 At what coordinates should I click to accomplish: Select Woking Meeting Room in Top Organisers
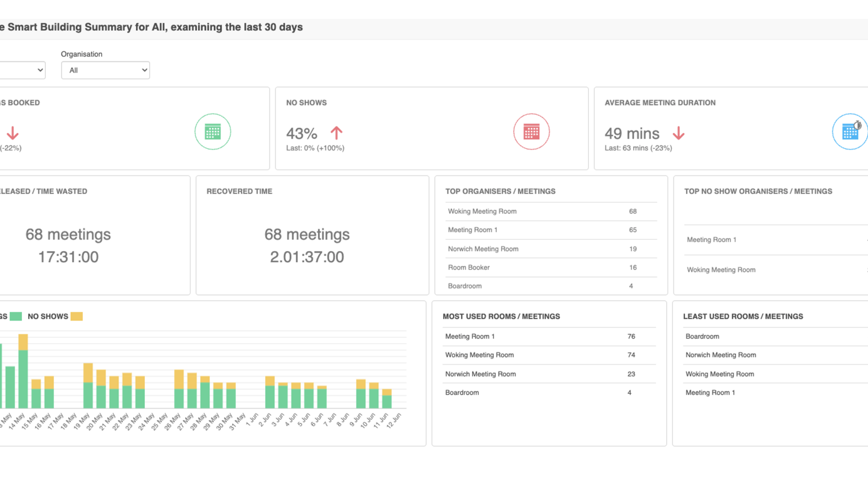482,211
